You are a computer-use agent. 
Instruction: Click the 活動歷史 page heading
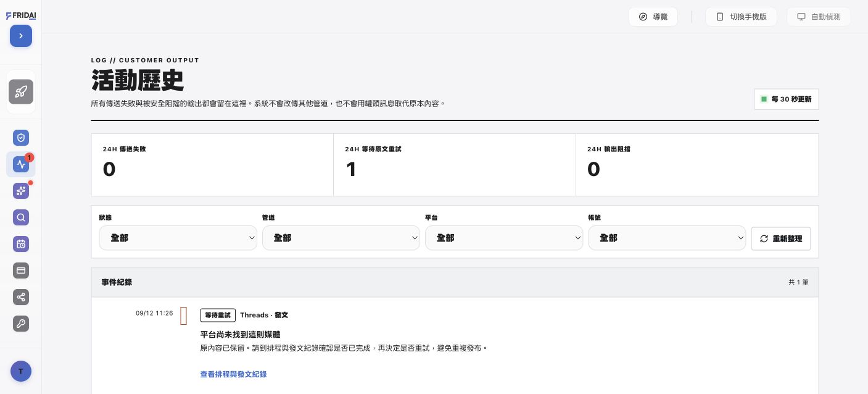point(138,80)
